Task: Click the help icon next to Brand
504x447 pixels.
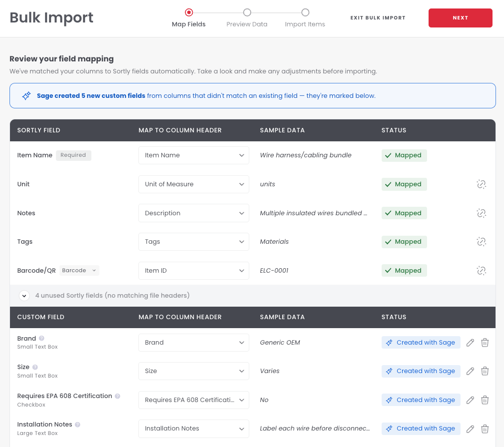Action: click(x=41, y=338)
